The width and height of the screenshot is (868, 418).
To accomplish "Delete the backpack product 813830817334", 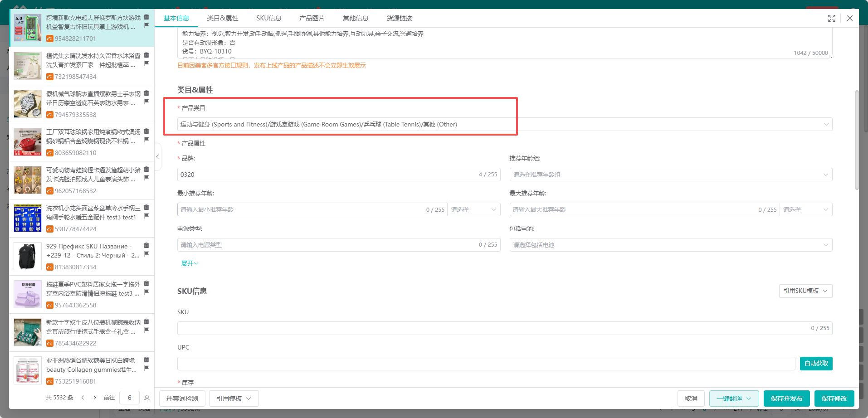I will pyautogui.click(x=146, y=246).
